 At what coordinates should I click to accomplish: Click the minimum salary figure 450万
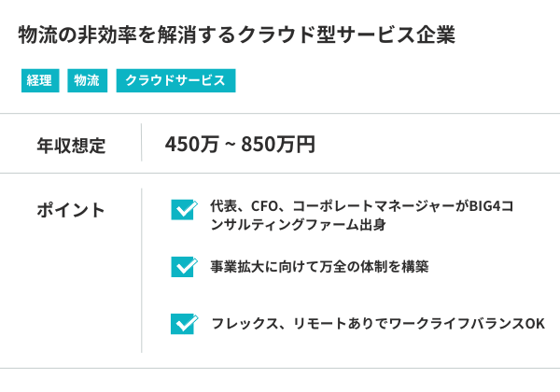pos(191,145)
